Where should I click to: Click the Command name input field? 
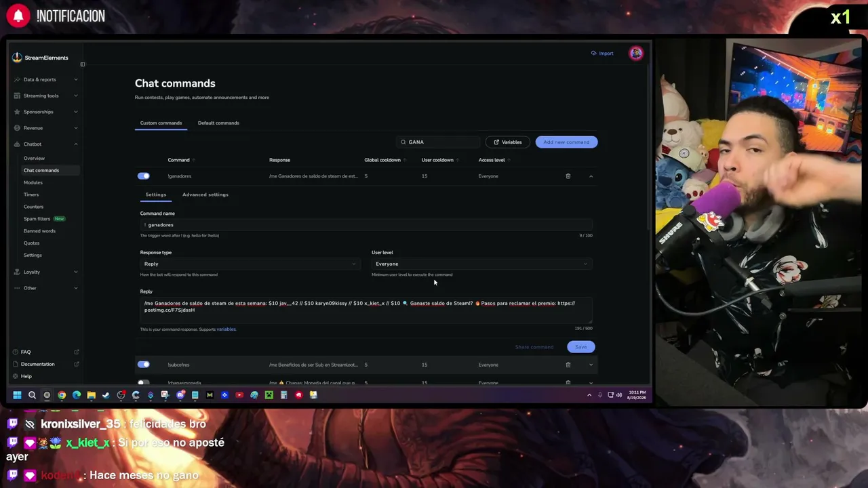click(x=366, y=225)
